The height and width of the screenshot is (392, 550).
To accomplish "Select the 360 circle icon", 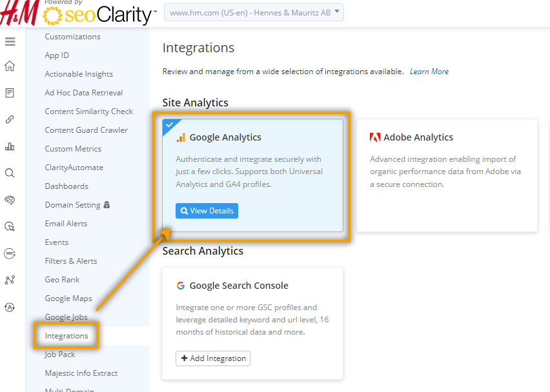I will tap(10, 253).
